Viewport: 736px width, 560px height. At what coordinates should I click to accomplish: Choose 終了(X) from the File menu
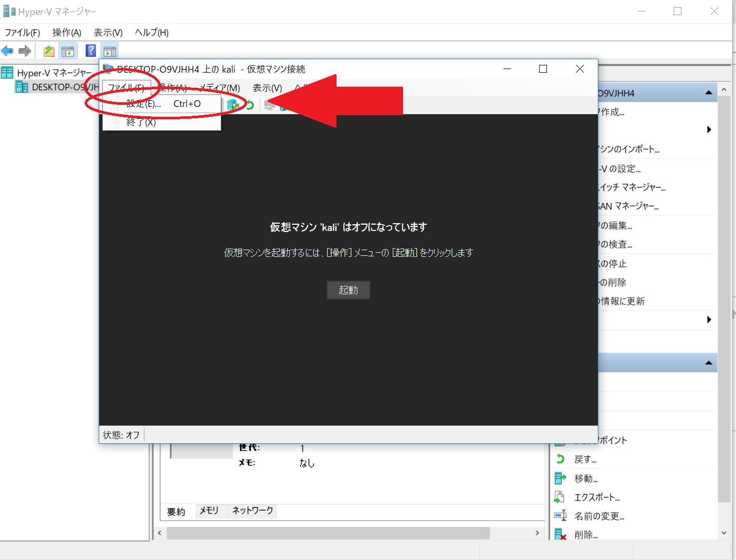(141, 122)
